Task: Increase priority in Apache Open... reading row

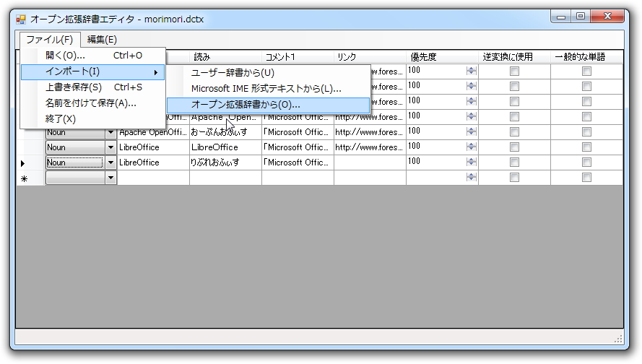Action: 472,115
